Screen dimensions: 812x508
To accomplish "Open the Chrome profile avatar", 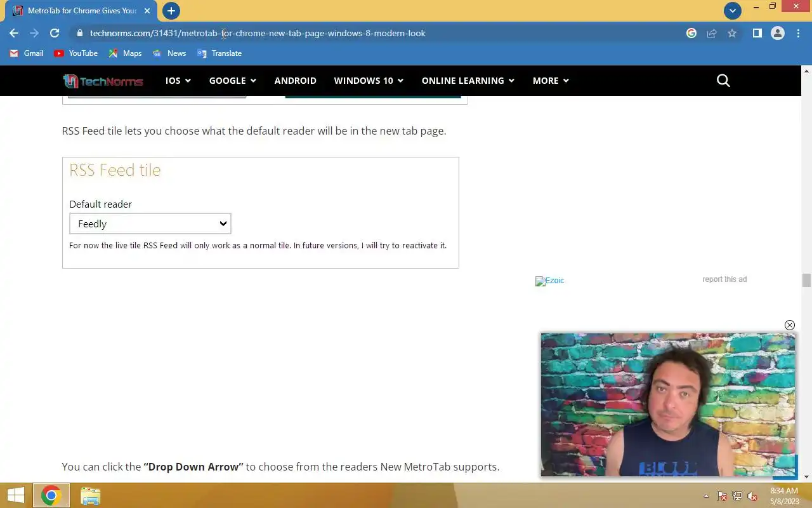I will 778,33.
